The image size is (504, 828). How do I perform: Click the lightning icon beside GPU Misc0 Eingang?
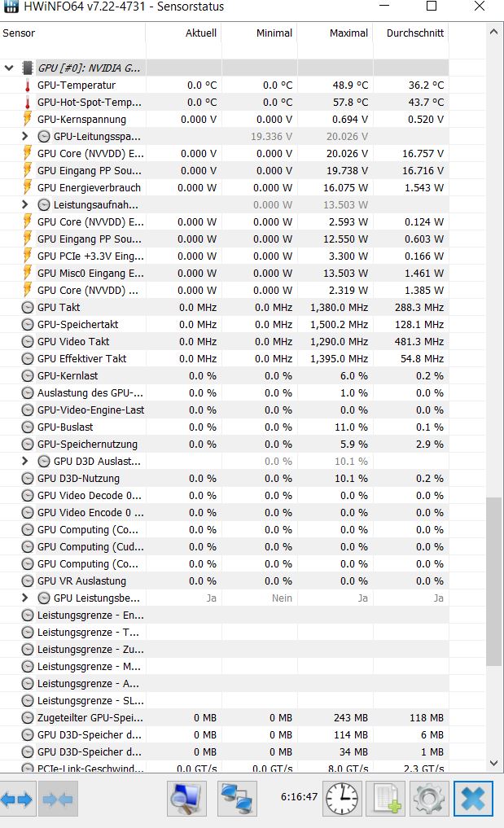[28, 273]
